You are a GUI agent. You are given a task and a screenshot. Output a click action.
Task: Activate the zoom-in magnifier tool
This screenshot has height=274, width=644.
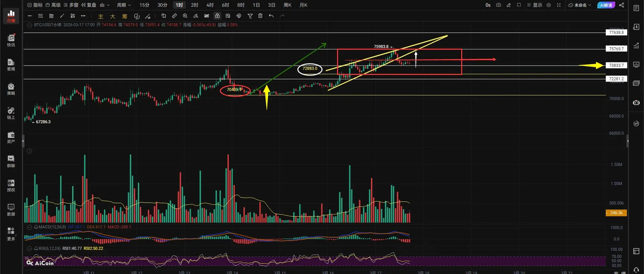(x=185, y=16)
